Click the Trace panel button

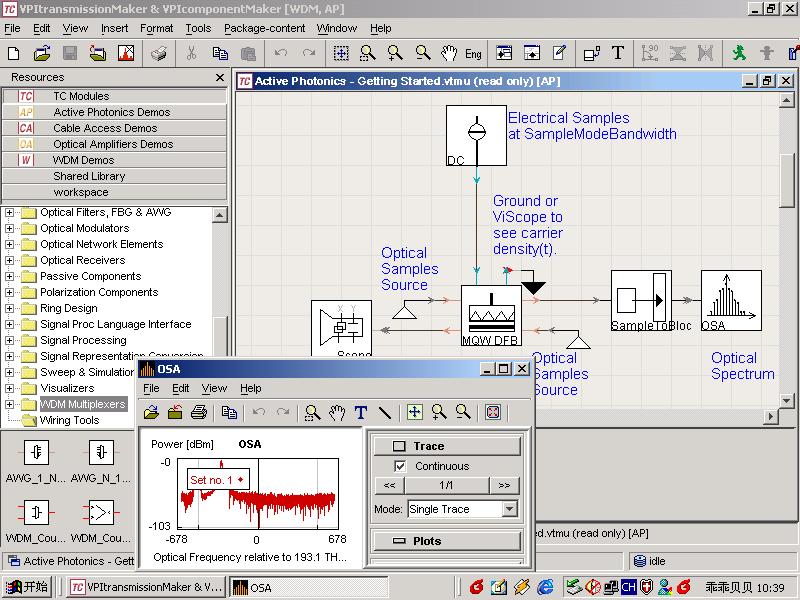(x=447, y=446)
